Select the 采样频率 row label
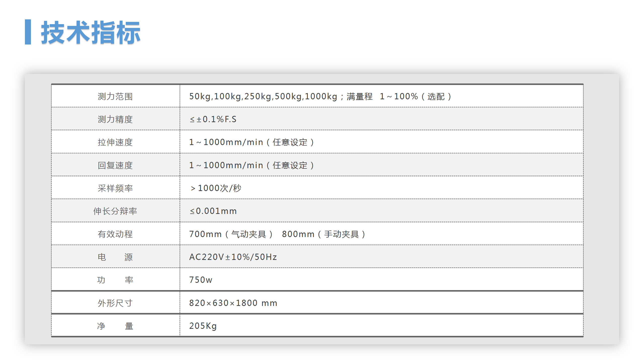The width and height of the screenshot is (644, 362). click(x=115, y=188)
